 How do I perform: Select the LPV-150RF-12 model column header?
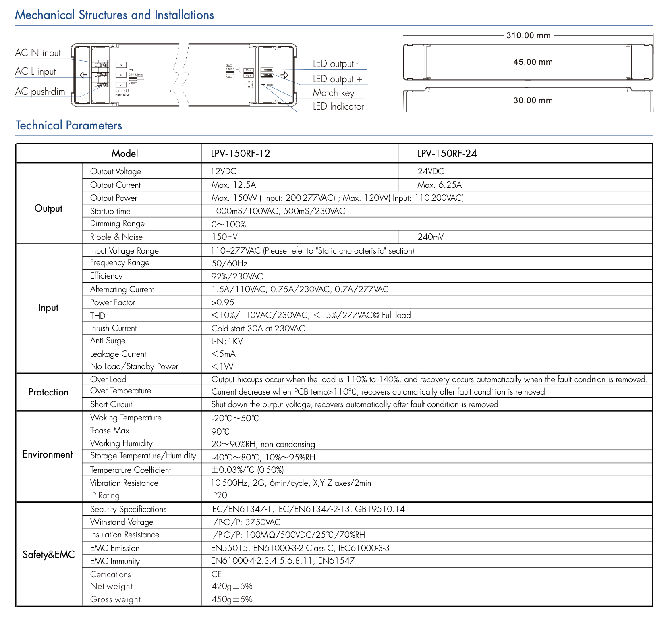tap(241, 154)
